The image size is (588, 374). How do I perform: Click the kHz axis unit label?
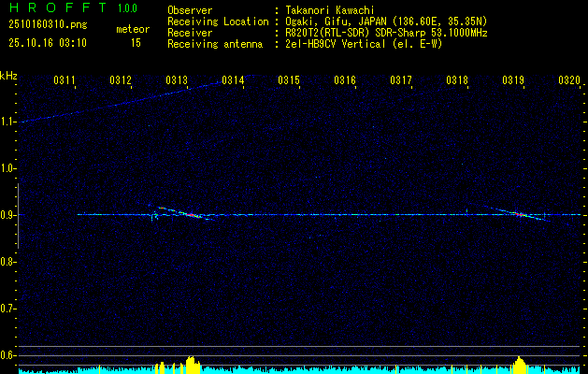(8, 76)
